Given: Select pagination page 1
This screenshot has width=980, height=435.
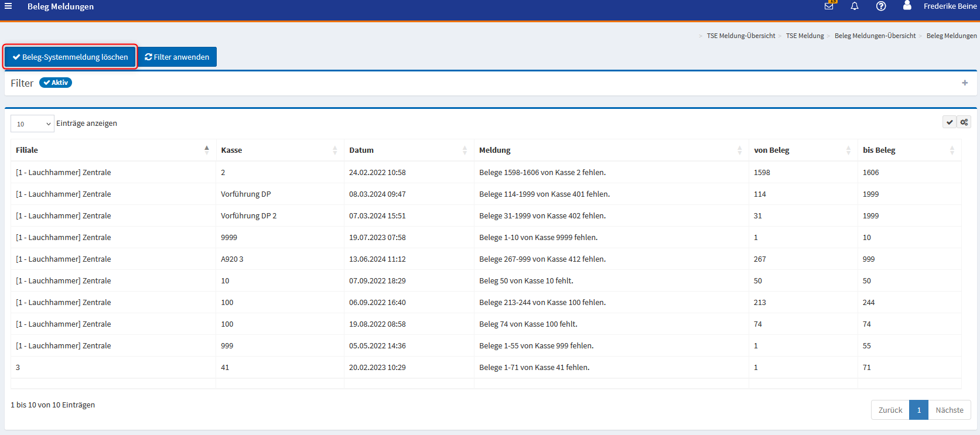Looking at the screenshot, I should pos(918,410).
